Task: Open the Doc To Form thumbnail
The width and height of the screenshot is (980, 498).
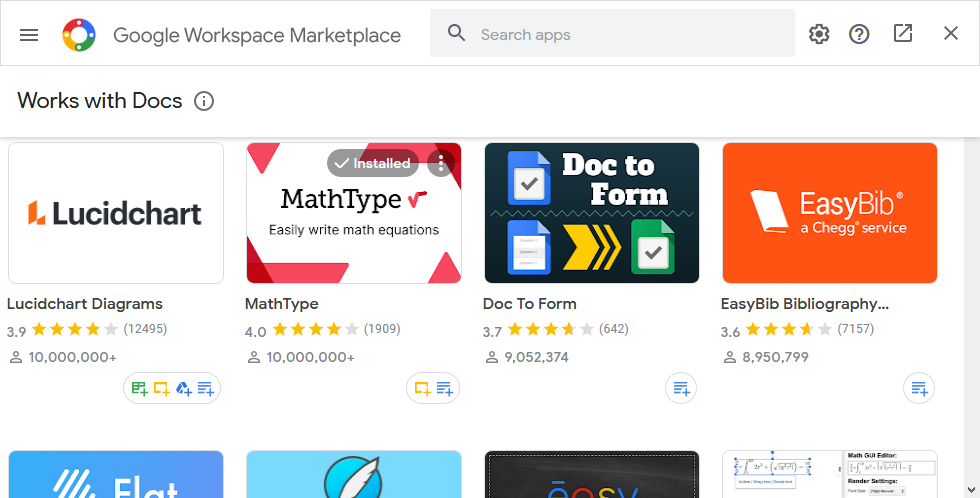Action: [x=591, y=213]
